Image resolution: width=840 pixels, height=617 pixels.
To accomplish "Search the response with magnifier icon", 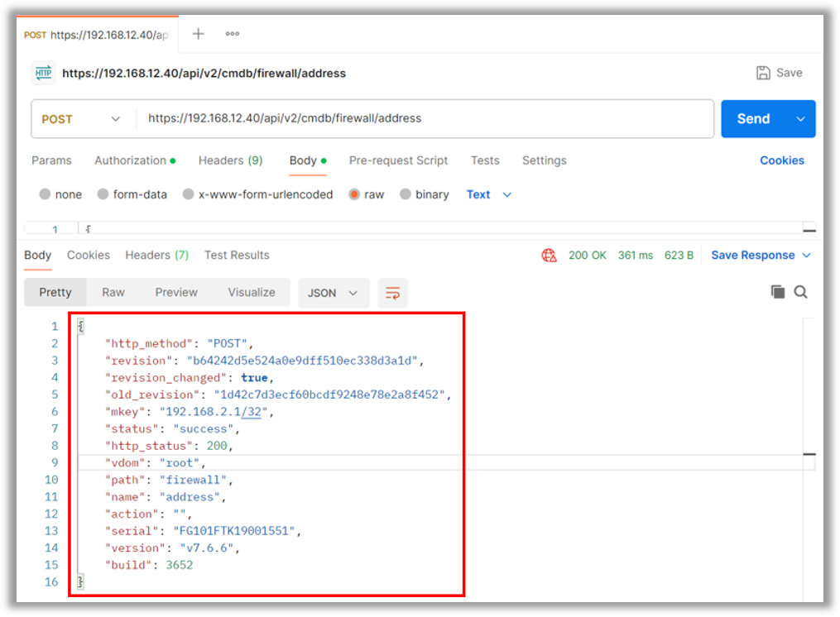I will click(800, 292).
